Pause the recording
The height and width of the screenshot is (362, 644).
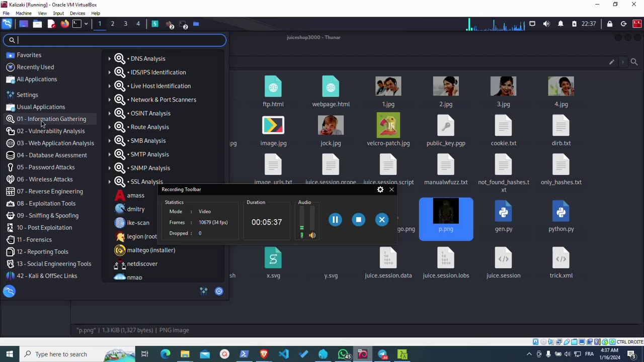[x=335, y=220]
